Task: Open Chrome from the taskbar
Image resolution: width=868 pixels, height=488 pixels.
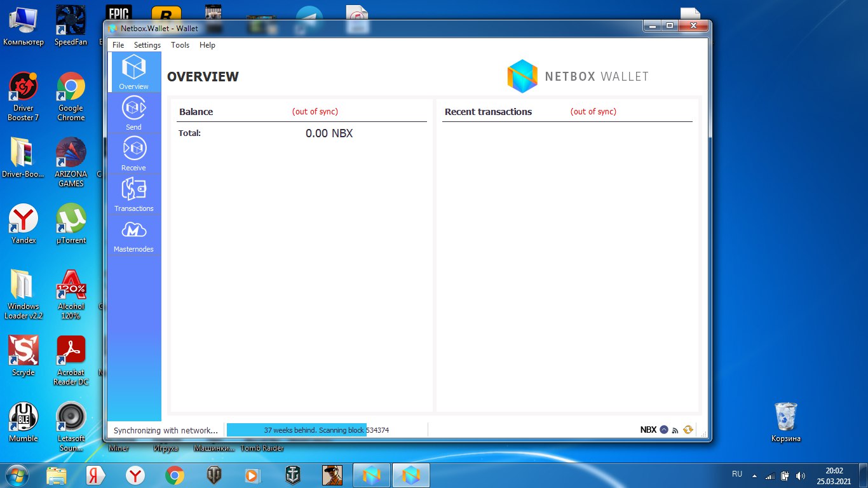Action: [x=175, y=475]
